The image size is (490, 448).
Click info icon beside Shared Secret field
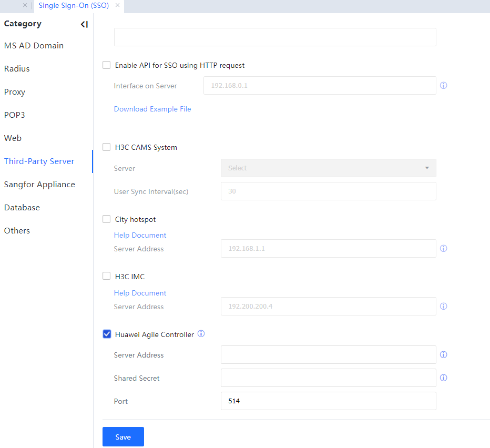443,378
